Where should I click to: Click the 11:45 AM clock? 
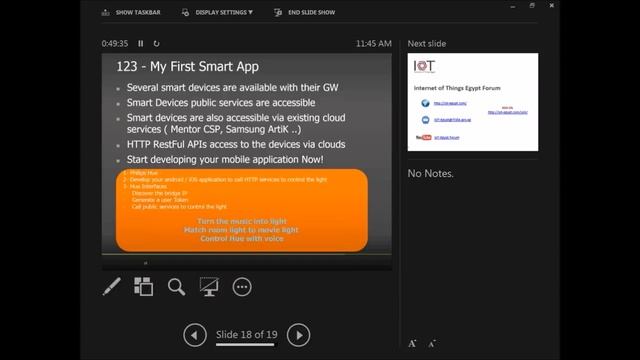[373, 43]
